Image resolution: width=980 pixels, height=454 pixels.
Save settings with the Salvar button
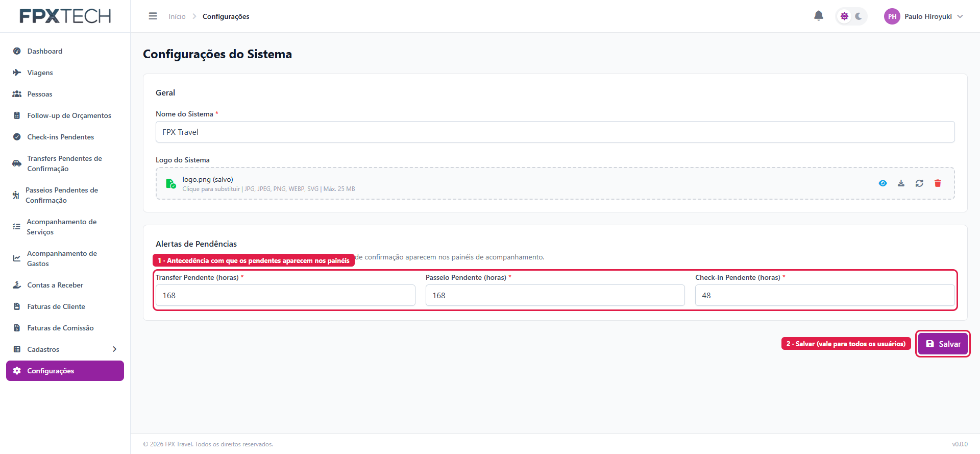pyautogui.click(x=943, y=344)
